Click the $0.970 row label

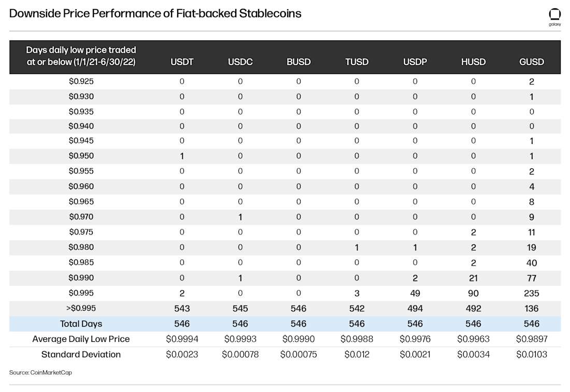tap(81, 217)
